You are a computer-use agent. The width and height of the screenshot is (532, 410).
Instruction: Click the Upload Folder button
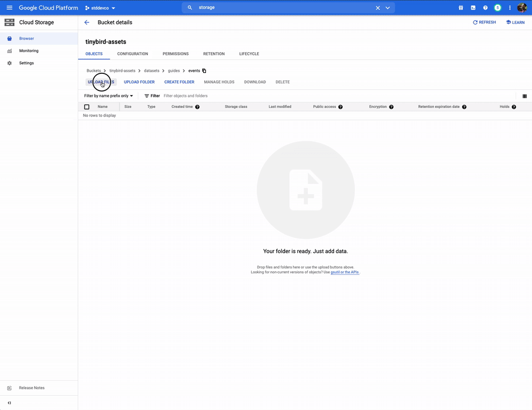pyautogui.click(x=139, y=82)
